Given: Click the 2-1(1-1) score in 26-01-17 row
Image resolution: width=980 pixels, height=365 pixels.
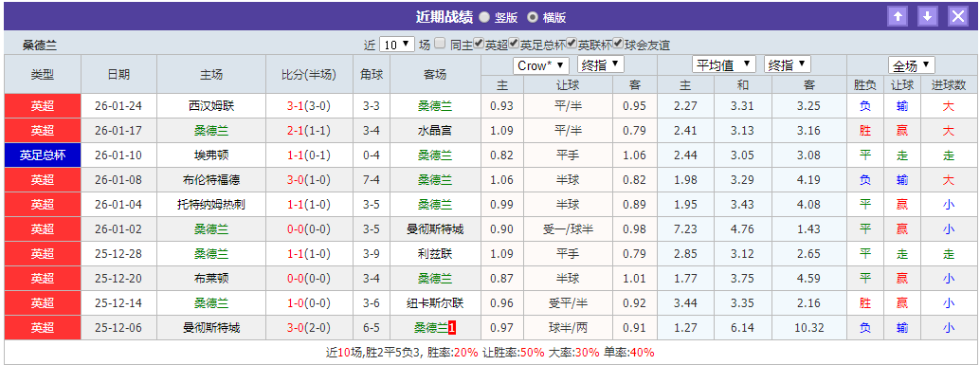Looking at the screenshot, I should (309, 131).
